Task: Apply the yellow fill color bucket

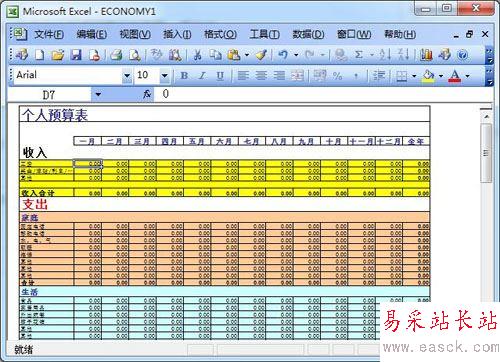Action: [x=428, y=76]
